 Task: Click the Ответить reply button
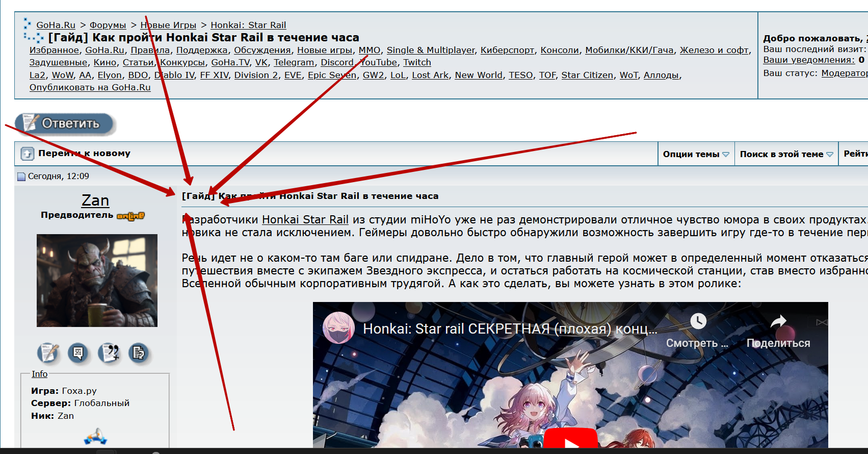click(64, 124)
